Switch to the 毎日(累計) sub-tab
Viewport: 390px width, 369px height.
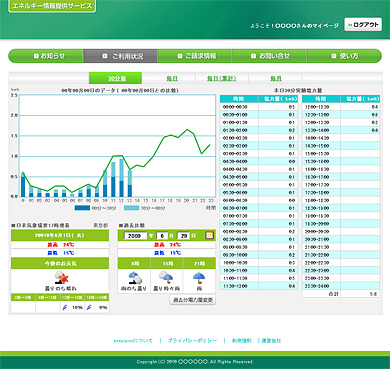click(x=221, y=78)
